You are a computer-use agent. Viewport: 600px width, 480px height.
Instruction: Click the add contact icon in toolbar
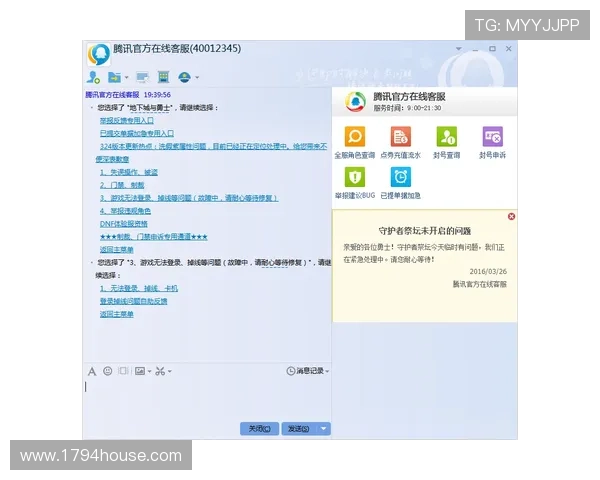click(x=93, y=77)
